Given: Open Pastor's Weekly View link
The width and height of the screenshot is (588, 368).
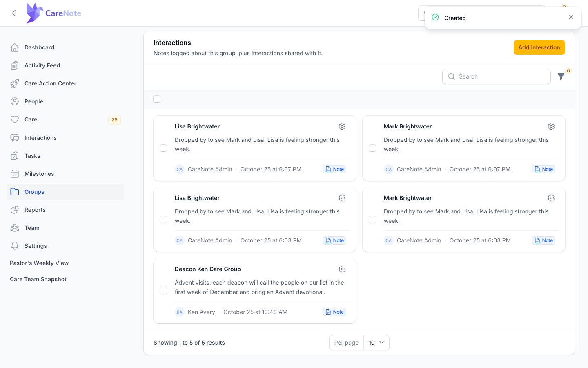Looking at the screenshot, I should click(x=39, y=263).
